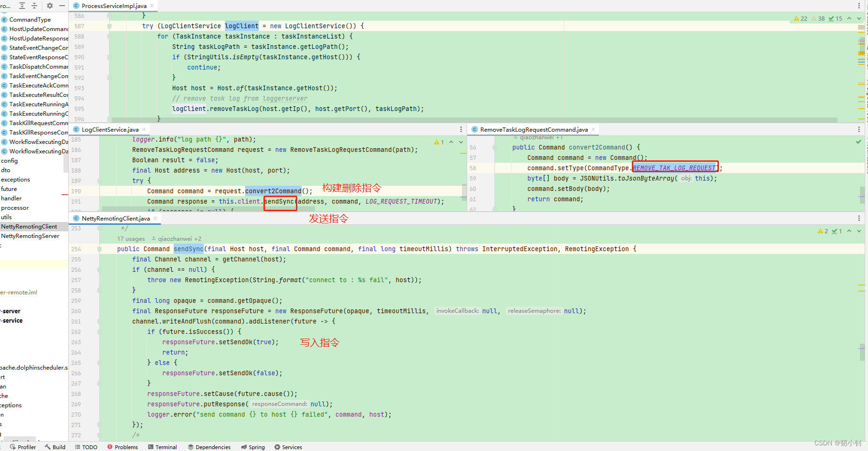Go to next highlighted error in ProcessServiceImpl

tap(859, 19)
